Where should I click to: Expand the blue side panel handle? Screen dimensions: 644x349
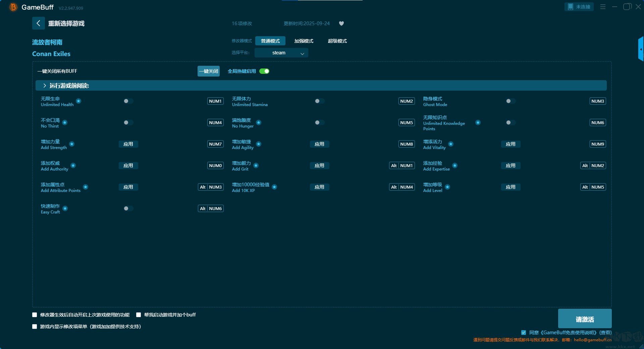tap(641, 49)
